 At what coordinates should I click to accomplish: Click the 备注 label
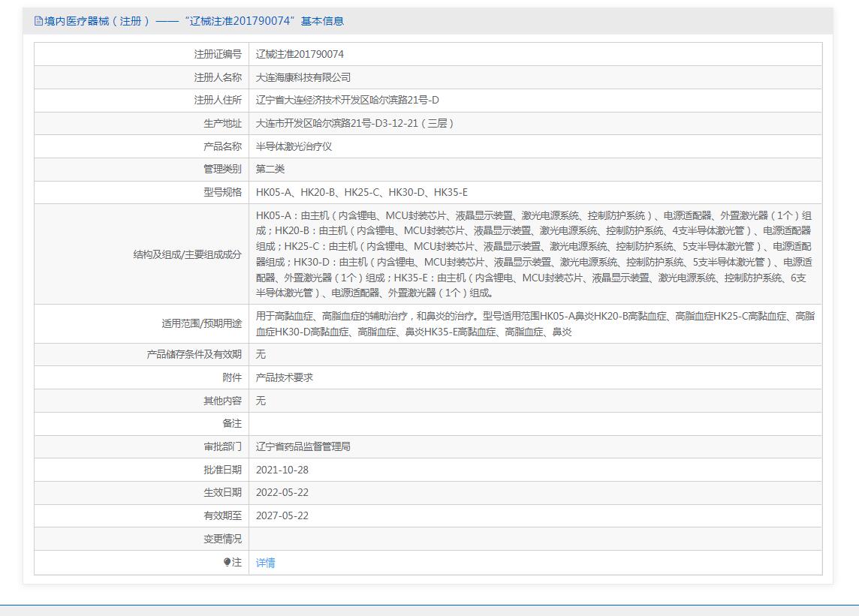232,423
